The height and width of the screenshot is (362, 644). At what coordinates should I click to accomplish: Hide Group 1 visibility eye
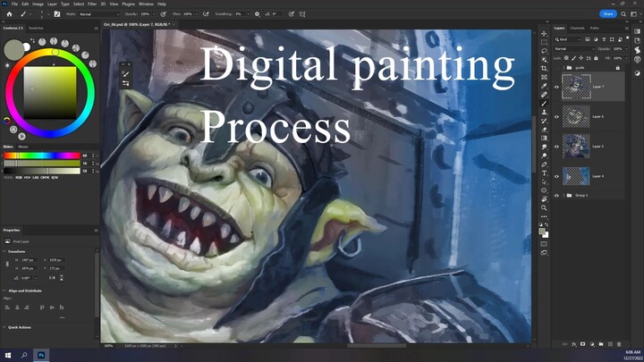[556, 196]
